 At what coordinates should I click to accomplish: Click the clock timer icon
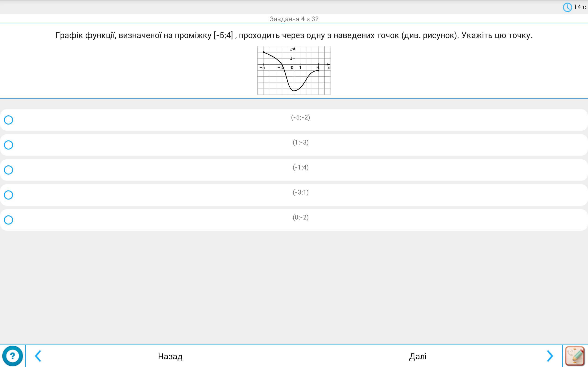pos(567,7)
